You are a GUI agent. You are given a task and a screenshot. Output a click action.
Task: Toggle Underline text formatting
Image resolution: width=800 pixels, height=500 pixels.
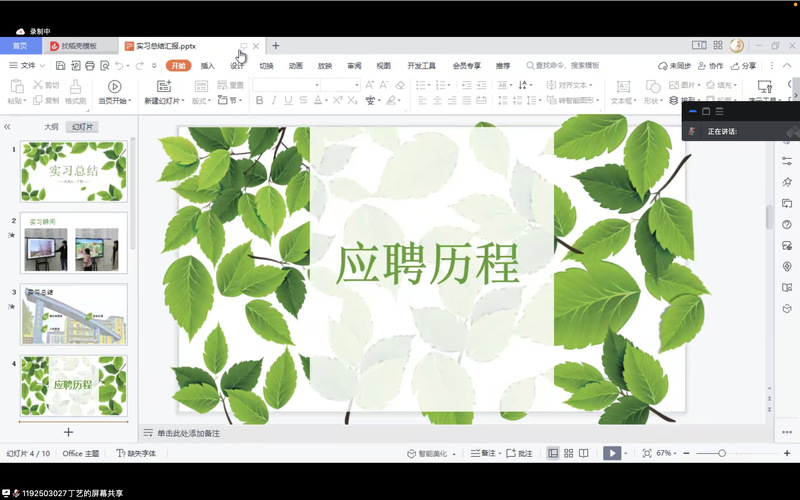[x=288, y=101]
